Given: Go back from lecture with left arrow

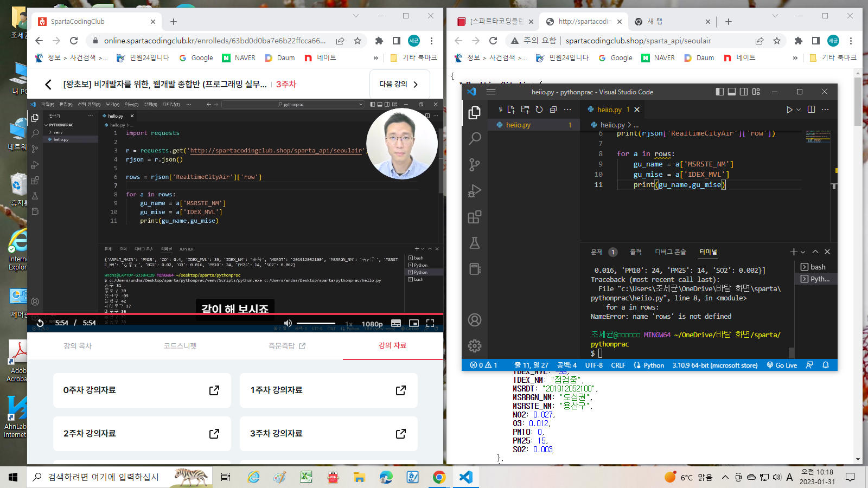Looking at the screenshot, I should click(48, 85).
